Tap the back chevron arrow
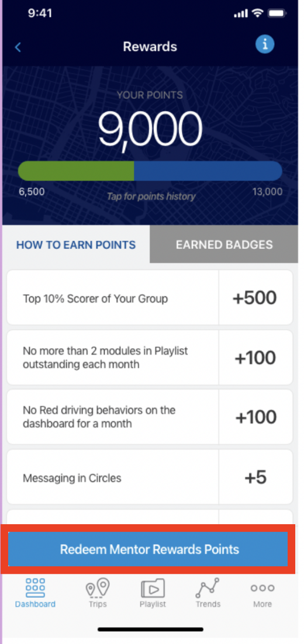 tap(18, 47)
